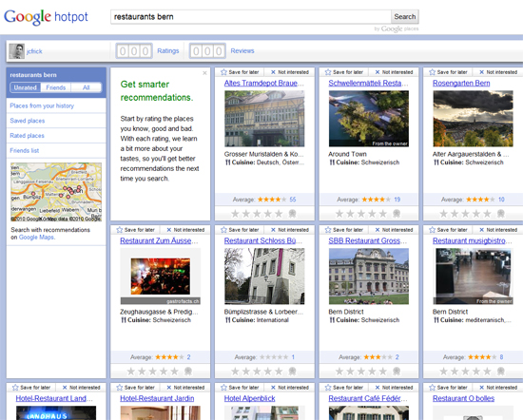
Task: Open Schwellenmätteli Resta listing title
Action: (368, 83)
